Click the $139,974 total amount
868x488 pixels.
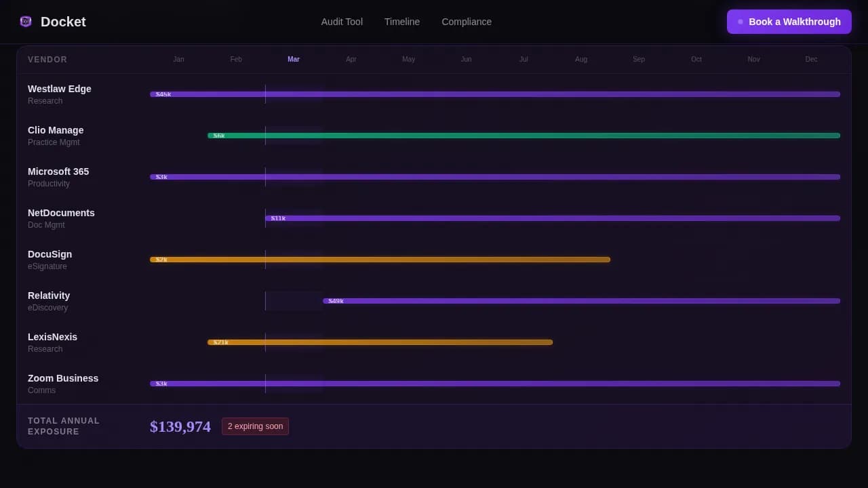click(x=180, y=426)
